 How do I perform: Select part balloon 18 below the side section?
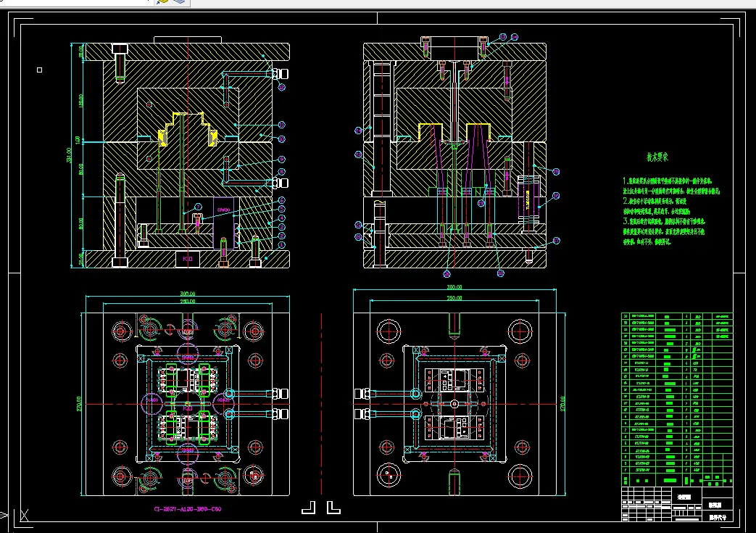tap(500, 273)
